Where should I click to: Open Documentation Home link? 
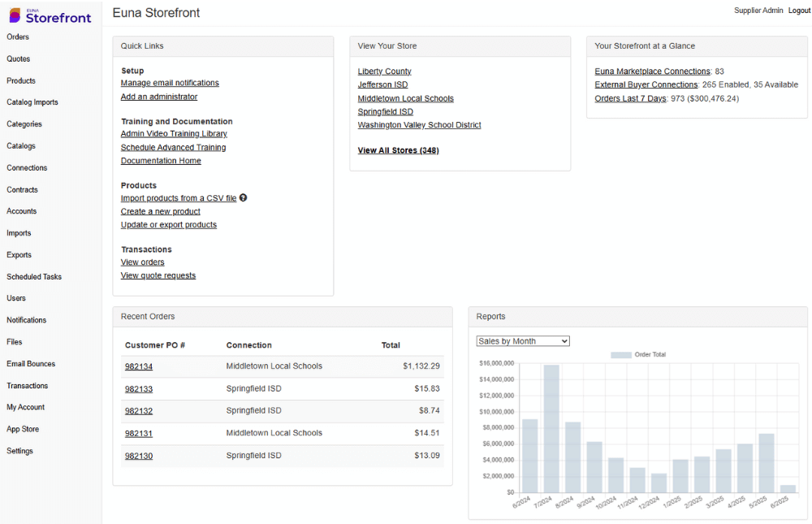161,161
